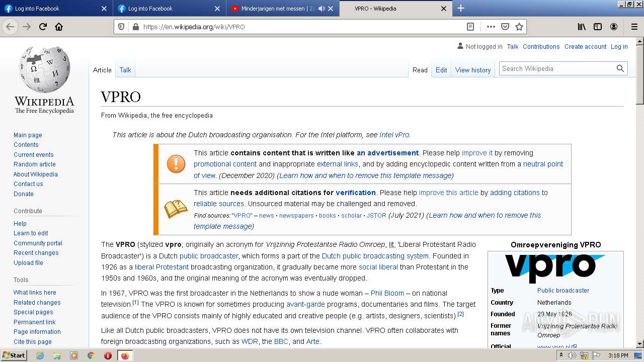Viewport: 644px width, 362px height.
Task: Show sidebars toolbar icon
Action: (598, 27)
